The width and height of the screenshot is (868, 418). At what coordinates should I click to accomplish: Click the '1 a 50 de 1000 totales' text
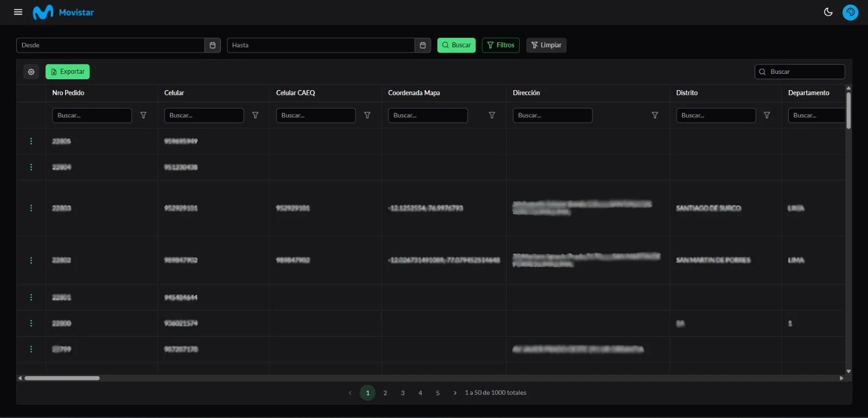coord(495,392)
